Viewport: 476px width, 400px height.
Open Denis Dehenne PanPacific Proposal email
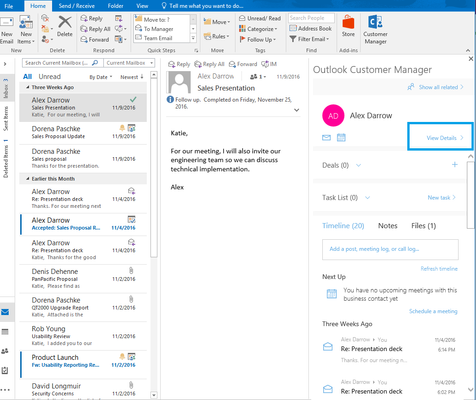(x=83, y=279)
